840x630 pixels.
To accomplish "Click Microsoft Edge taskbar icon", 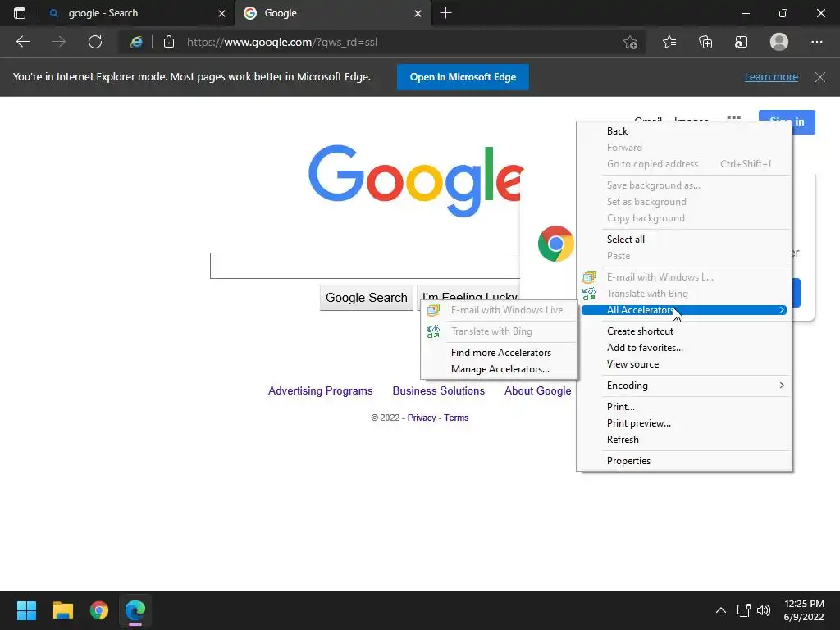I will coord(135,610).
